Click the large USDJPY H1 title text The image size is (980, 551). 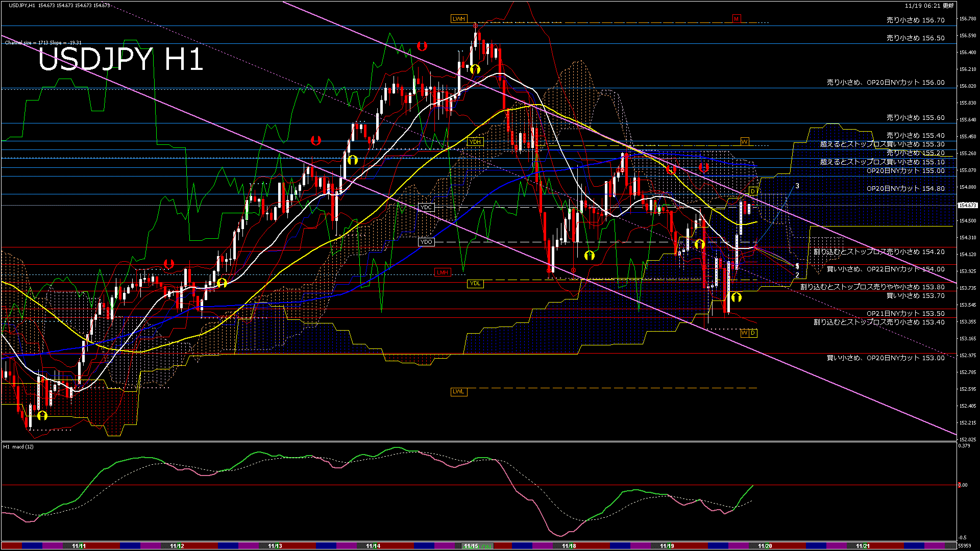120,60
